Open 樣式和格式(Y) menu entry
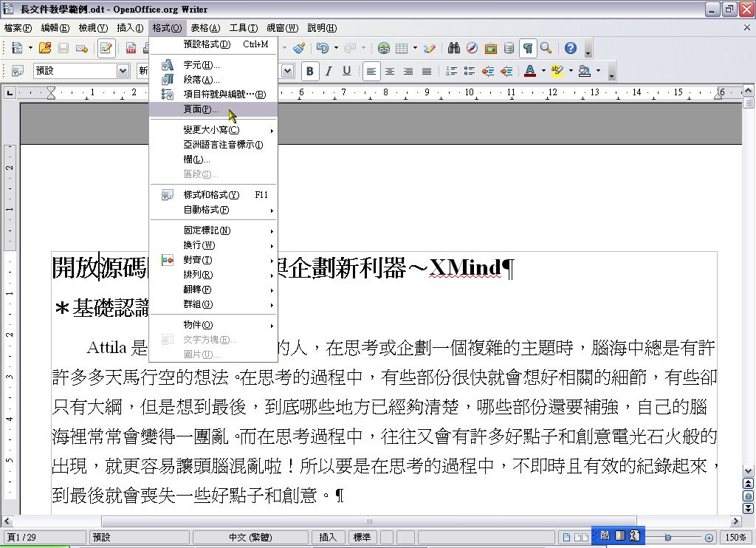 (x=213, y=195)
